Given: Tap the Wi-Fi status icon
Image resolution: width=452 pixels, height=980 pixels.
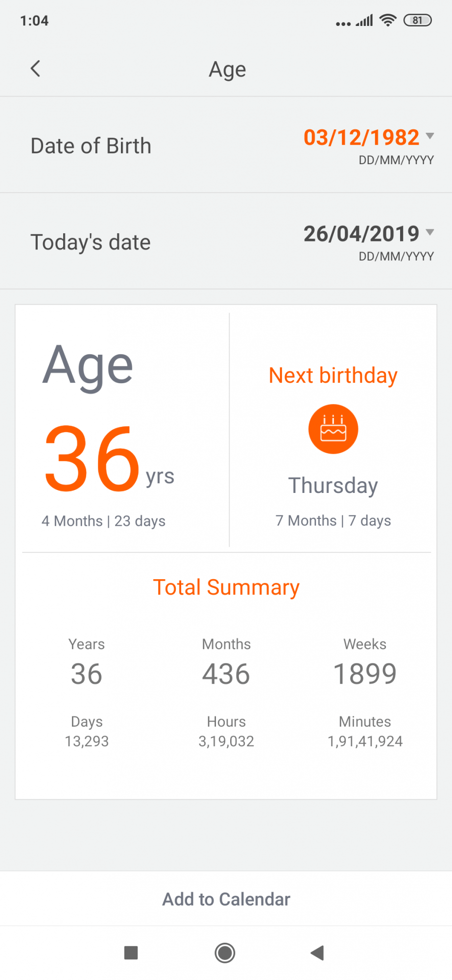Looking at the screenshot, I should tap(388, 20).
